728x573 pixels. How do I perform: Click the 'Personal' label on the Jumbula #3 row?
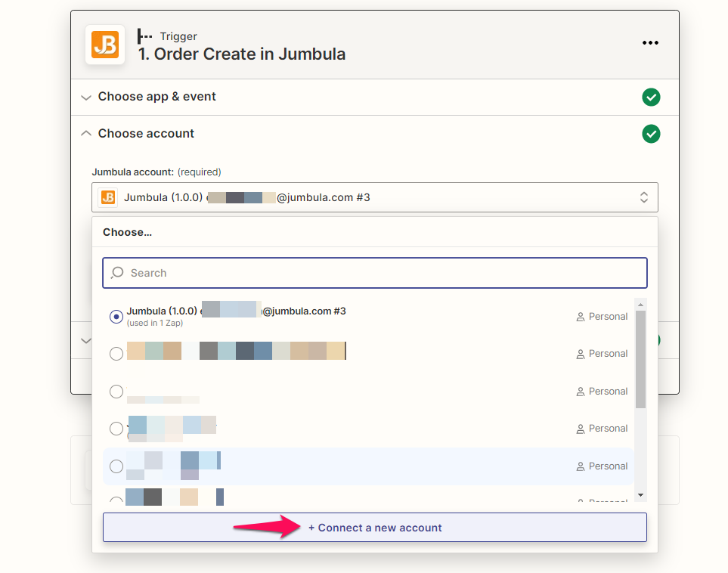point(609,317)
